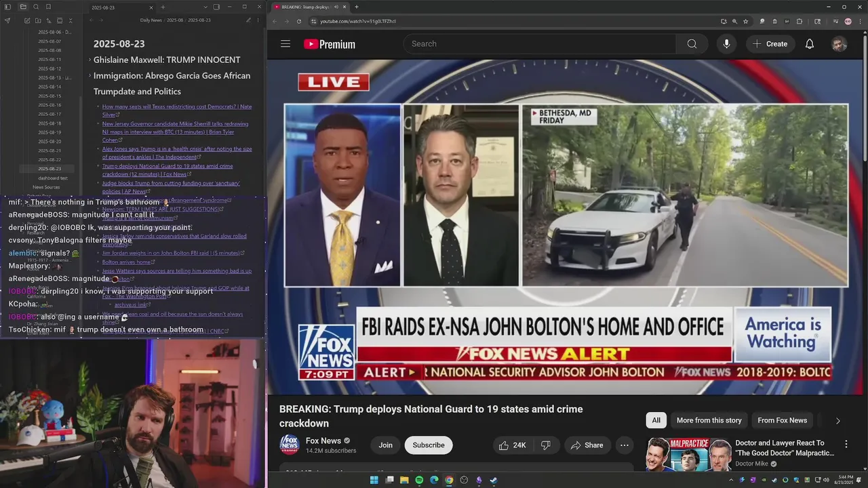This screenshot has height=488, width=868.
Task: Click paper plane icon in Obsidian ribbon
Action: pos(7,21)
